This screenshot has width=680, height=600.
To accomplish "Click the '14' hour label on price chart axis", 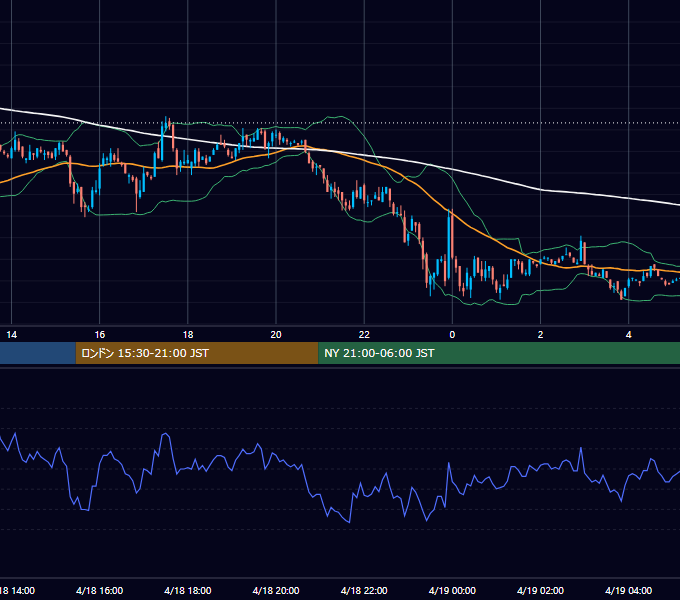I will (x=12, y=335).
